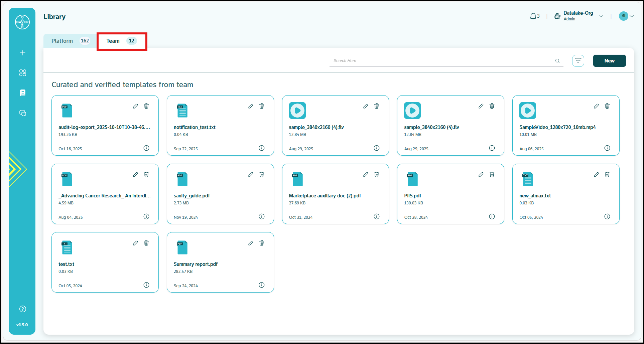Click the help question mark icon
This screenshot has height=344, width=644.
pyautogui.click(x=22, y=309)
